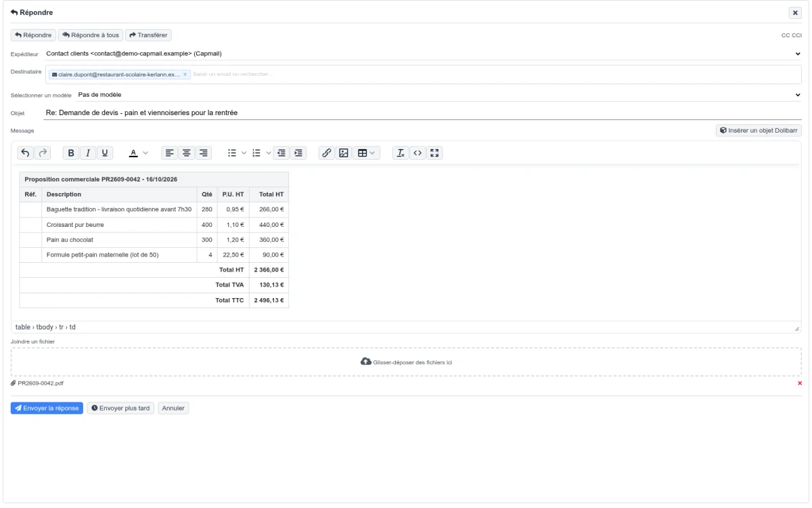Click Insérer un objet Dolibarr

(x=759, y=130)
